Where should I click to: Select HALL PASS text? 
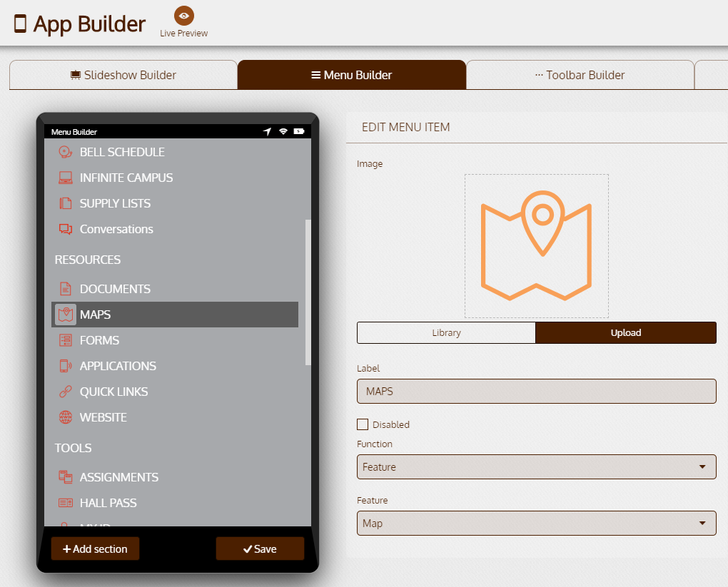(x=108, y=503)
